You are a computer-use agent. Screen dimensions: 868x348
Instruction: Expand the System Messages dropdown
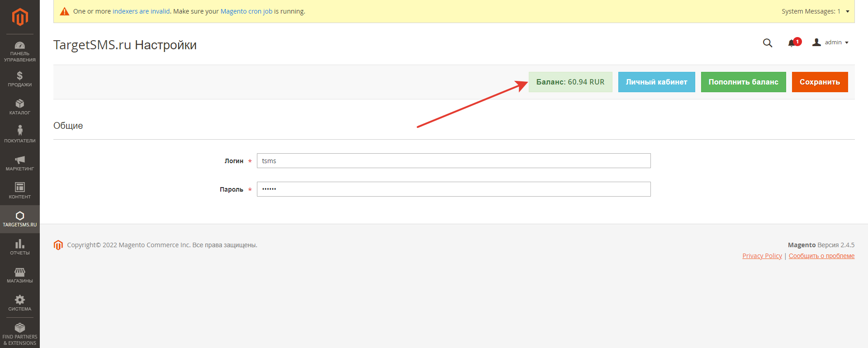(816, 11)
